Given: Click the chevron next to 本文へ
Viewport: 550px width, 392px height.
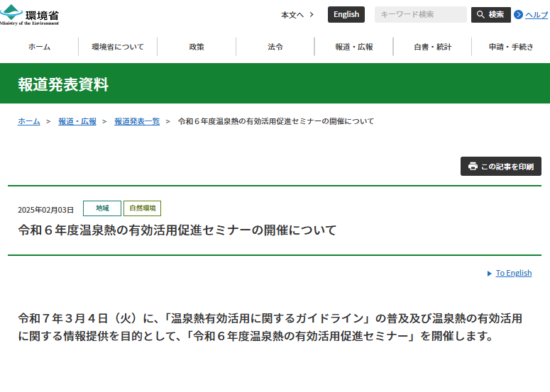Looking at the screenshot, I should 312,15.
